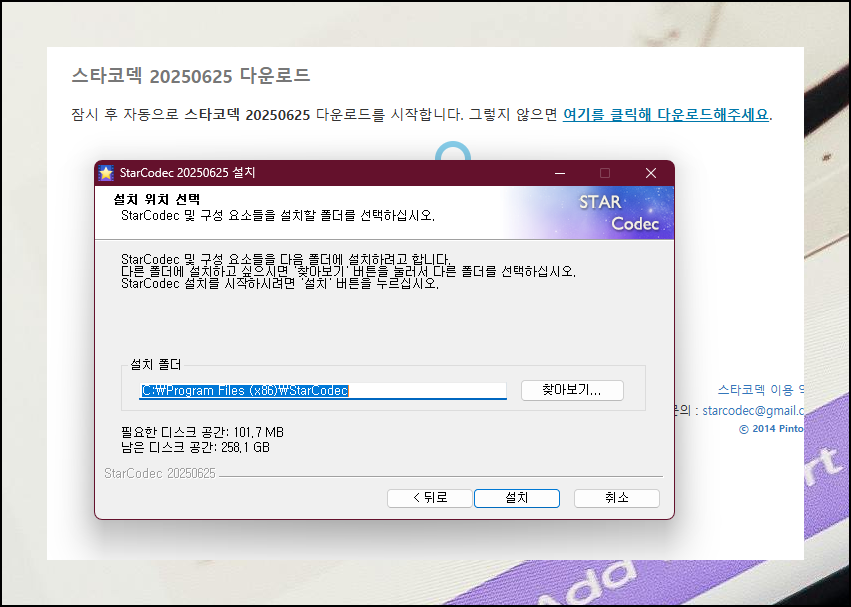Open folder browser with 찾아보기... button
This screenshot has width=851, height=607.
(572, 390)
